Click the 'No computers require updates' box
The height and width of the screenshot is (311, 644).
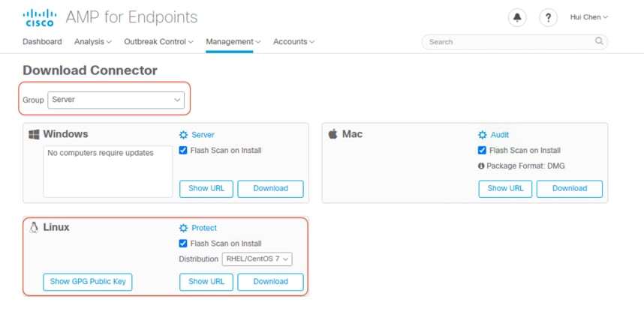coord(108,172)
